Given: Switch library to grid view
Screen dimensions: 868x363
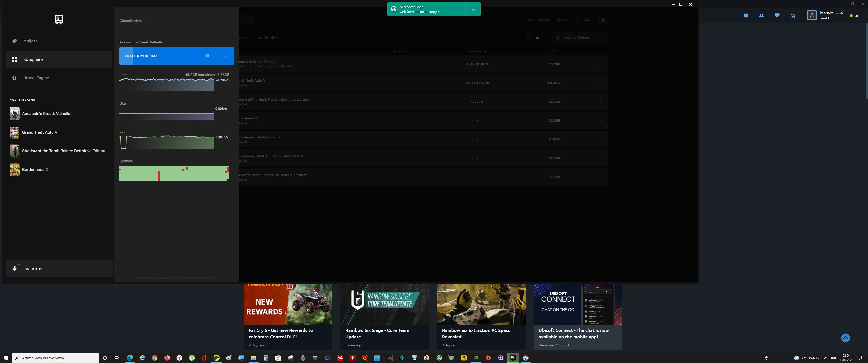Looking at the screenshot, I should tap(528, 37).
